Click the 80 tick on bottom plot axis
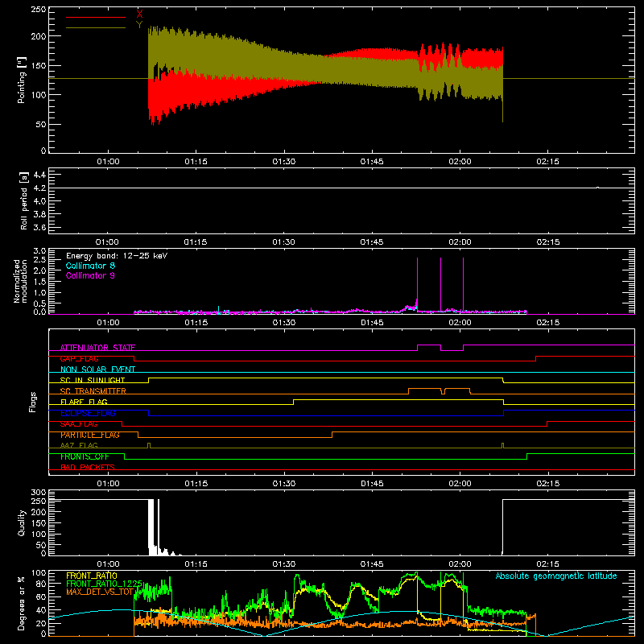Viewport: 644px width, 644px height. (41, 584)
